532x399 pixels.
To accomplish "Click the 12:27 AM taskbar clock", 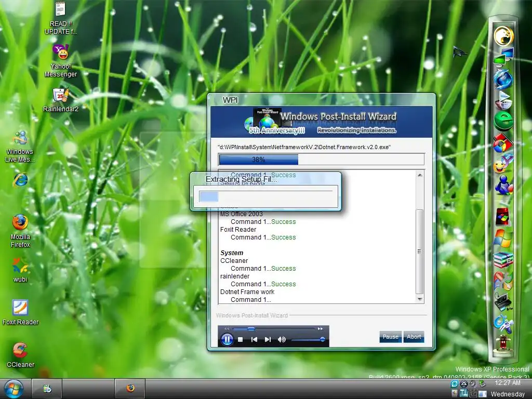I will click(x=507, y=383).
